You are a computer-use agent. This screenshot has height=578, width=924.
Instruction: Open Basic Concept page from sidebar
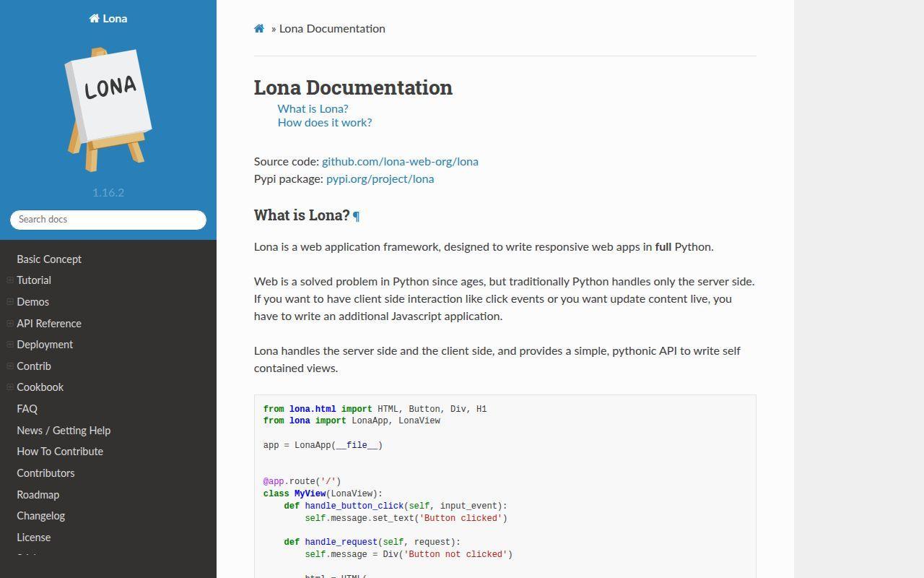click(49, 259)
